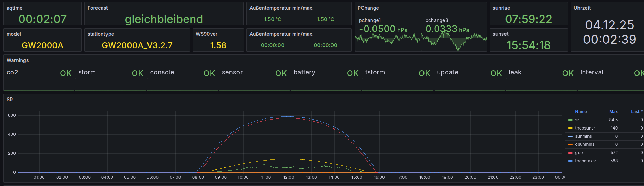Viewport: 644px width, 186px height.
Task: Open the Forecast panel title
Action: click(x=98, y=8)
